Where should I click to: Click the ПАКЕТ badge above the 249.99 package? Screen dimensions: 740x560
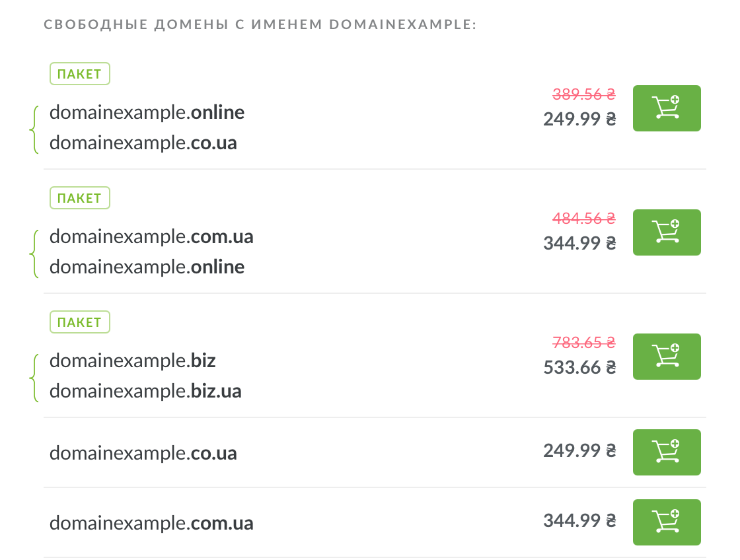click(x=80, y=74)
